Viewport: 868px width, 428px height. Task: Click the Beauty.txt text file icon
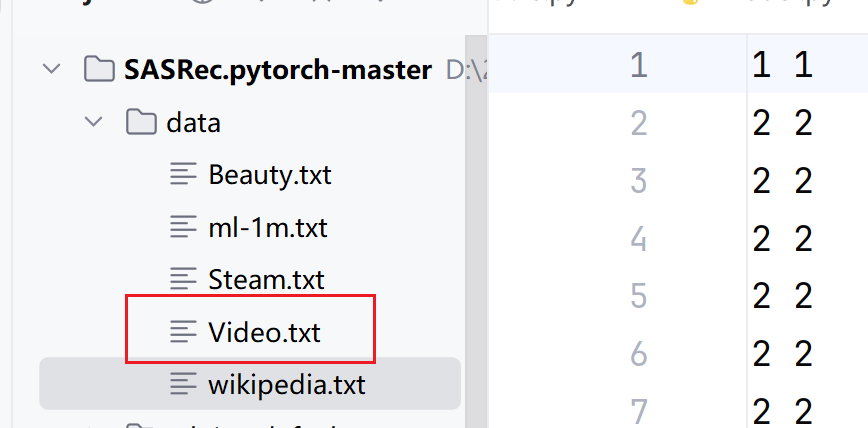pos(182,175)
